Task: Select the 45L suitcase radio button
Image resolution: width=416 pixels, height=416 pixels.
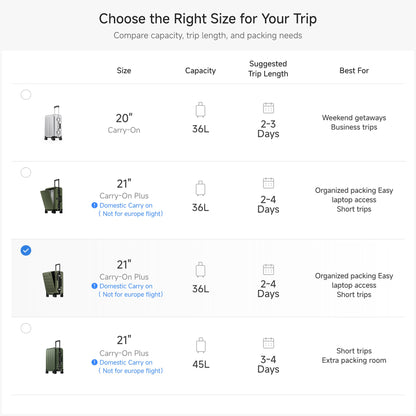Action: 26,328
